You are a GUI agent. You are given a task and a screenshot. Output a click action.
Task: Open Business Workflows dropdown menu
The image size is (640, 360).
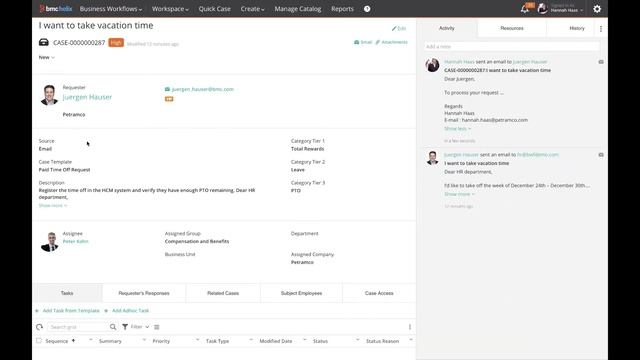click(x=111, y=9)
